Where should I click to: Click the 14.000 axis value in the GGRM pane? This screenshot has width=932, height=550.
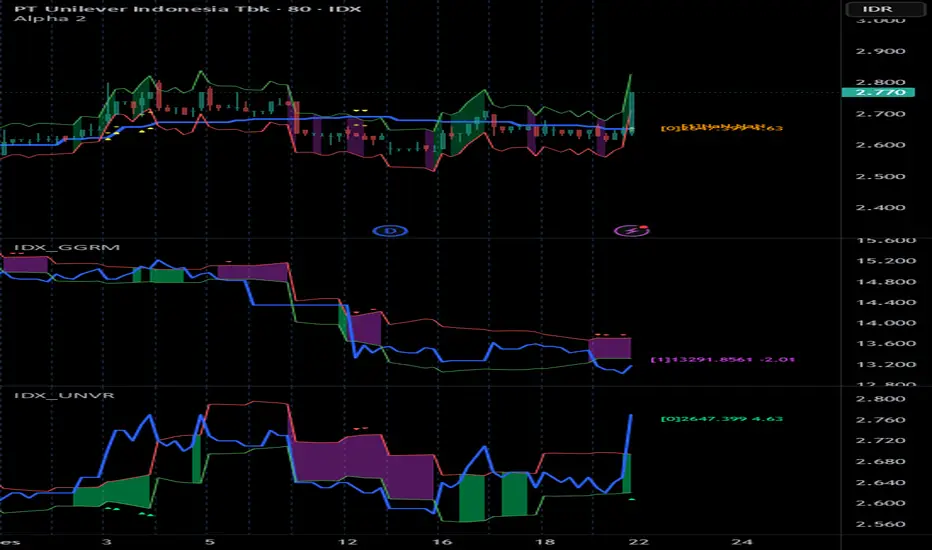(x=886, y=323)
